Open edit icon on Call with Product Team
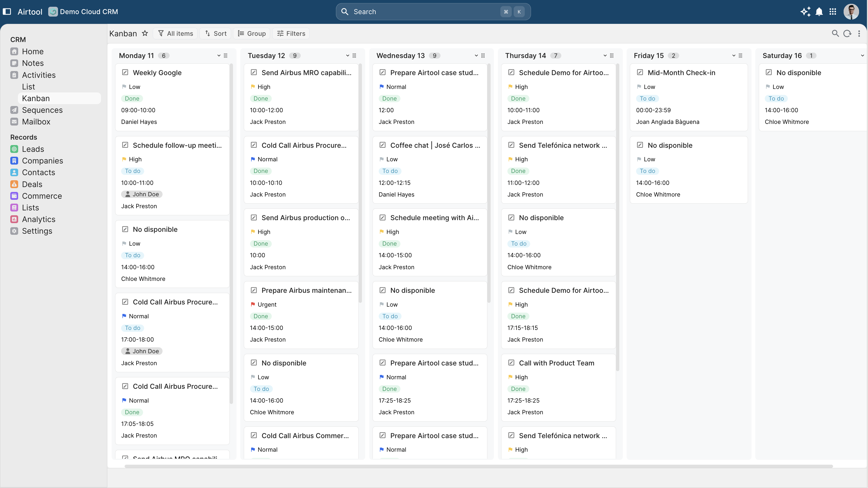 [x=511, y=362]
